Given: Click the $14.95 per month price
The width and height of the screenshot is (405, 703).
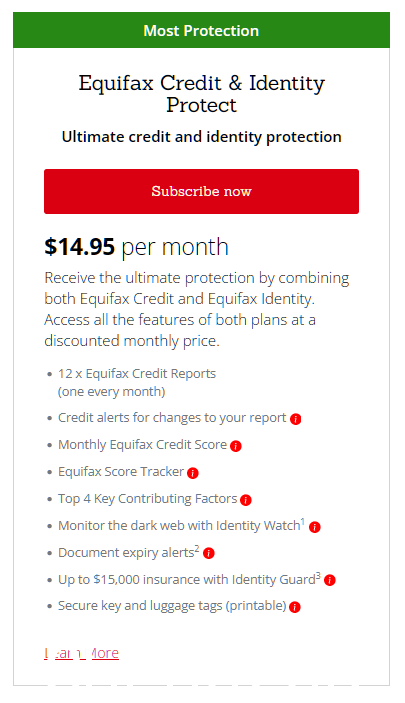Looking at the screenshot, I should [136, 247].
